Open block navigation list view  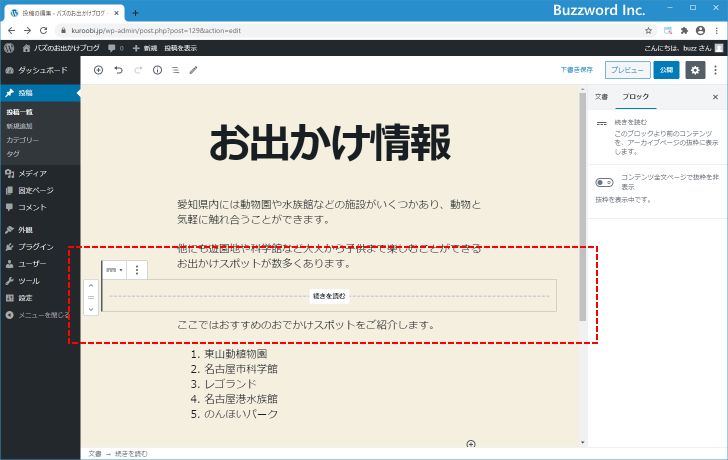click(176, 70)
